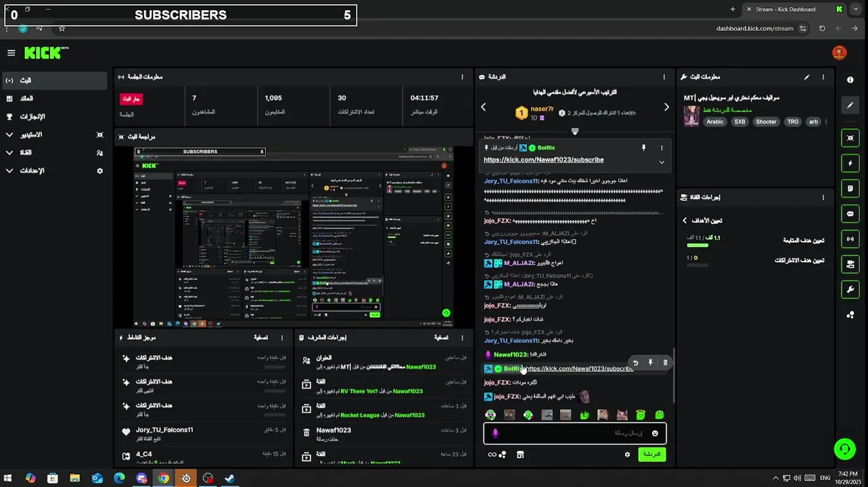
Task: Select the Shooter tag
Action: 766,122
